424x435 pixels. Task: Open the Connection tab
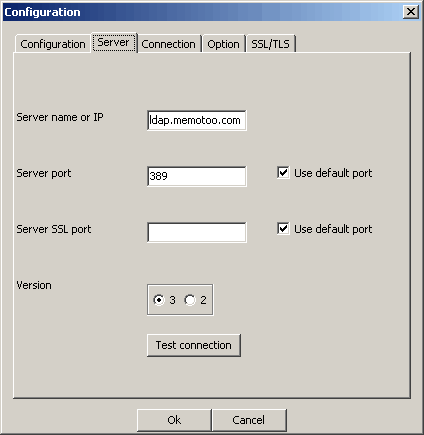(x=168, y=44)
